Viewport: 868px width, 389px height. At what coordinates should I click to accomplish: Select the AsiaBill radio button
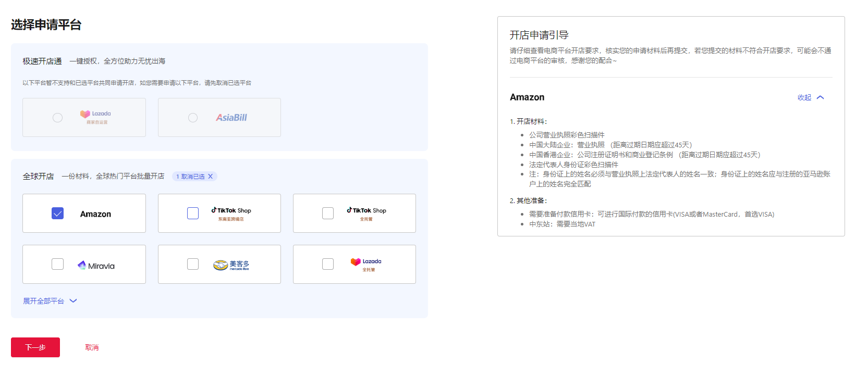click(193, 118)
